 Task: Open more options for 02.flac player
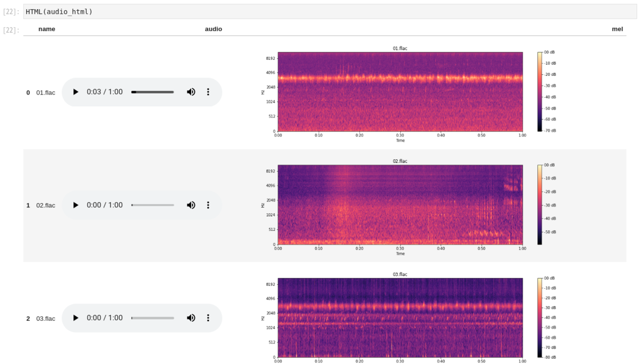208,205
